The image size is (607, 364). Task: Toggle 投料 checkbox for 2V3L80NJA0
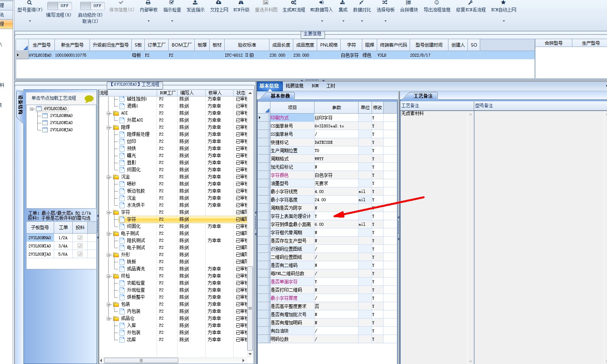point(80,254)
